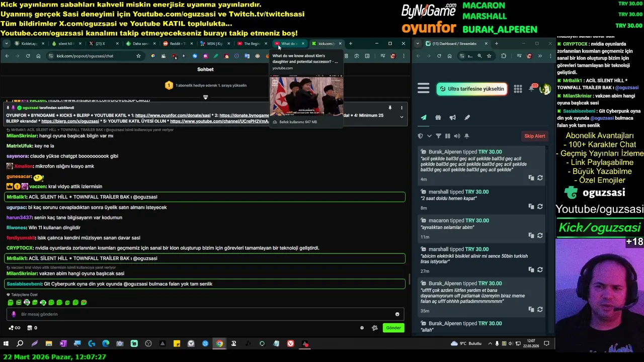Viewport: 644px width, 362px height.
Task: Open the Streamlabs hamburger menu
Action: point(424,89)
